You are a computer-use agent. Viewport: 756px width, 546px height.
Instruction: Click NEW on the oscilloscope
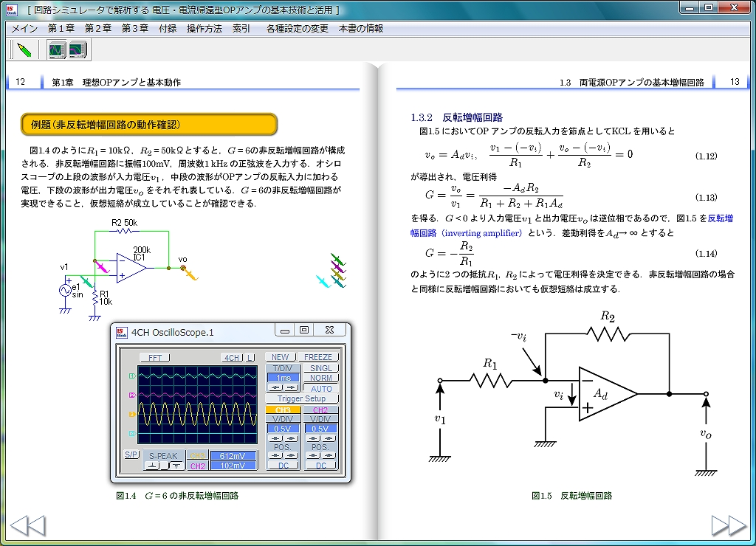tap(280, 357)
